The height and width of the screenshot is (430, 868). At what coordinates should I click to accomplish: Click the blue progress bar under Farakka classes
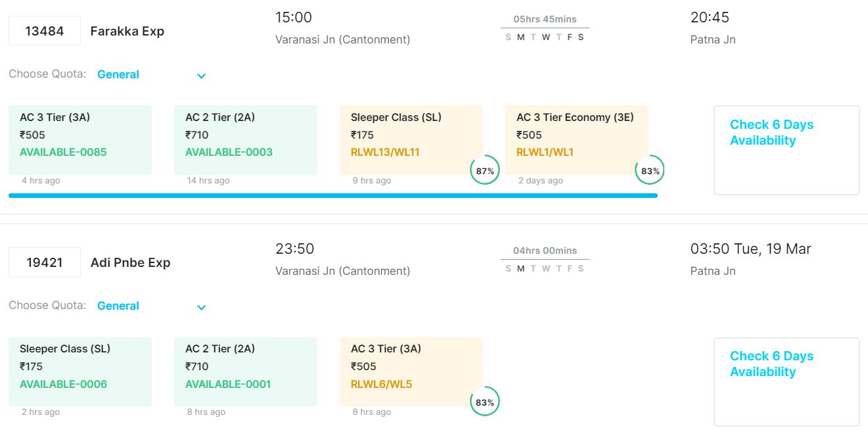333,195
